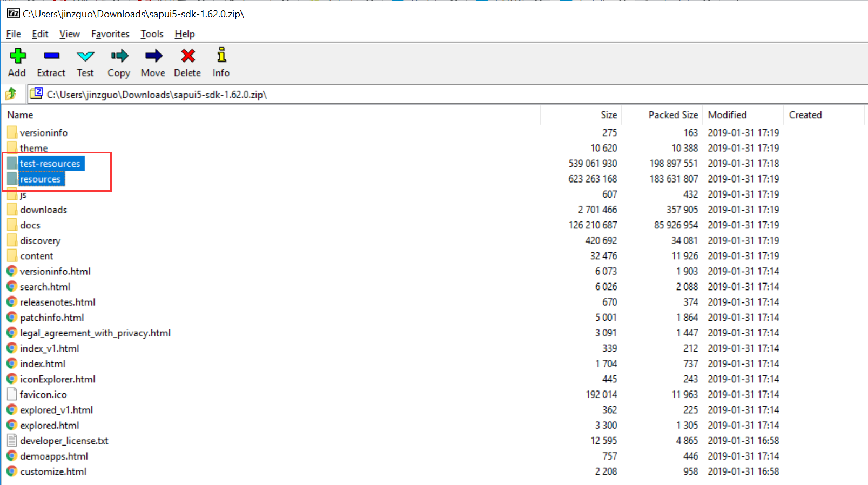Select the discovery folder icon
Image resolution: width=868 pixels, height=485 pixels.
pyautogui.click(x=12, y=240)
